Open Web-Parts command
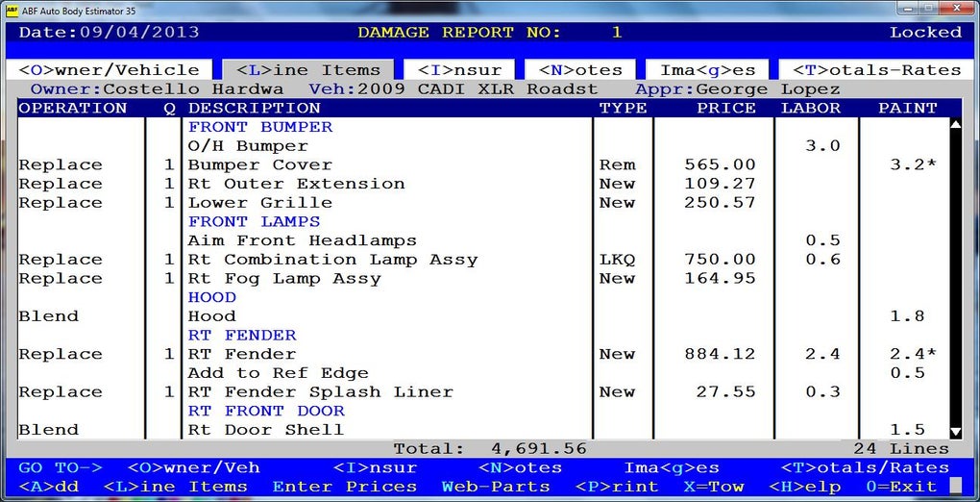The height and width of the screenshot is (502, 980). click(496, 487)
